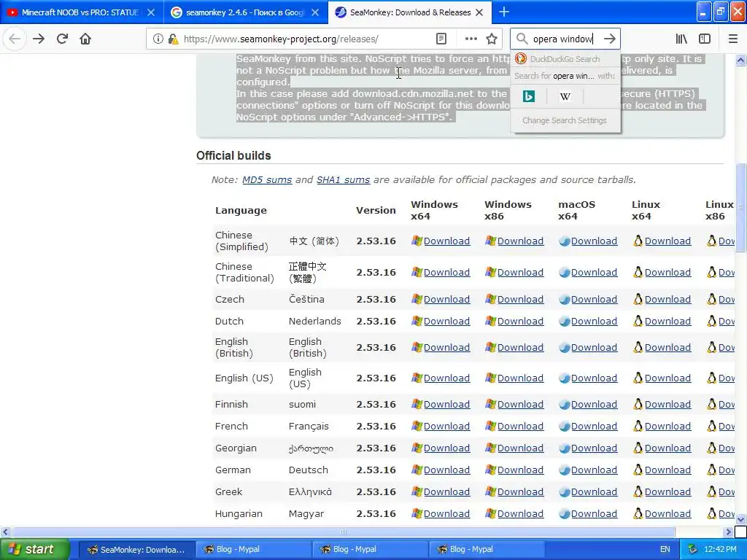
Task: Click Linux penguin icon in Dutch x64 row
Action: [x=638, y=322]
